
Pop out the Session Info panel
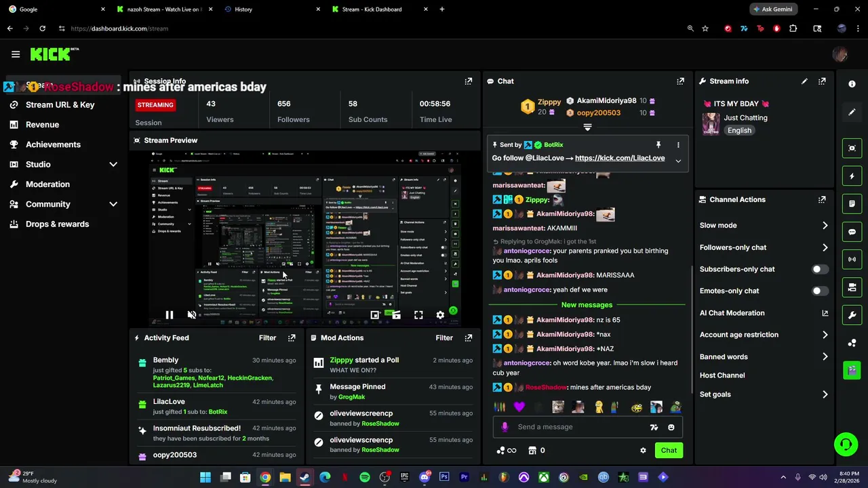(x=468, y=81)
